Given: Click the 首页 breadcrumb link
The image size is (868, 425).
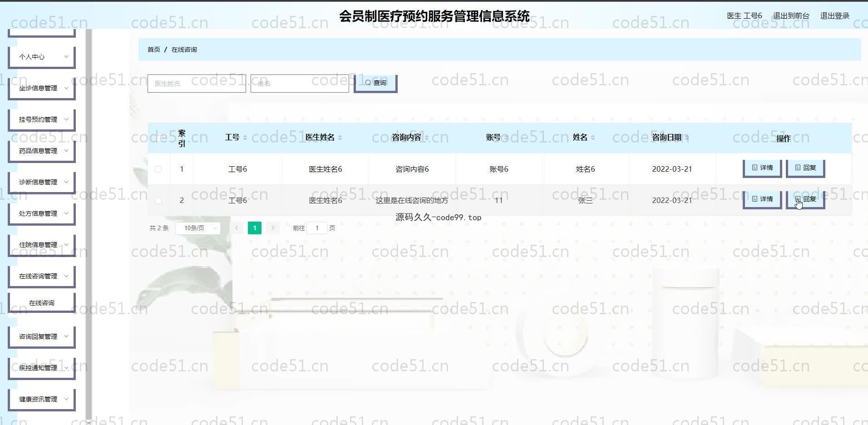Looking at the screenshot, I should point(154,49).
